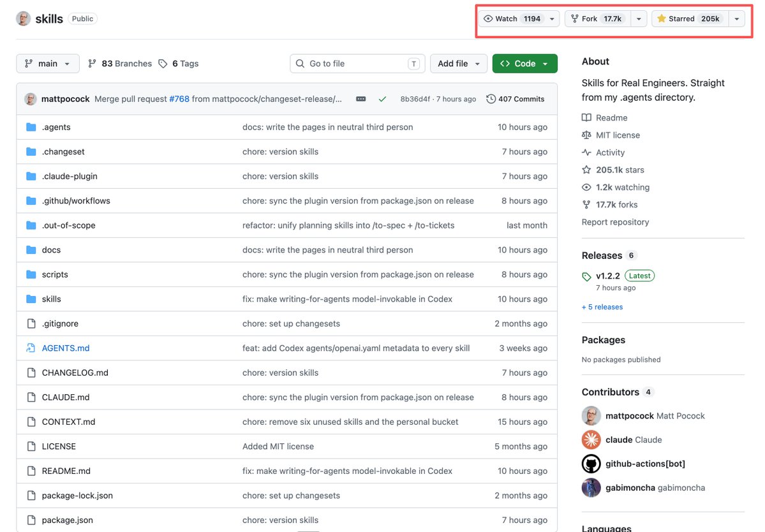Screen dimensions: 765x532
Task: Open pull request #768 link
Action: [x=179, y=99]
